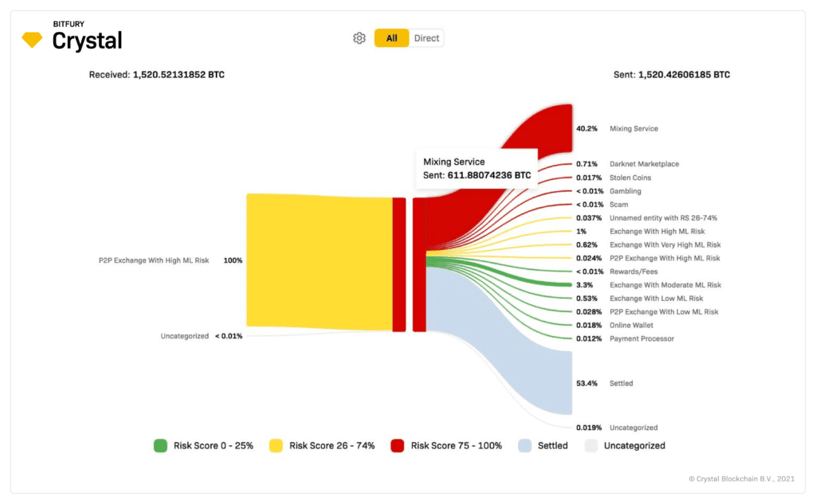Open the settings gear icon
Viewport: 816px width, 504px height.
359,38
